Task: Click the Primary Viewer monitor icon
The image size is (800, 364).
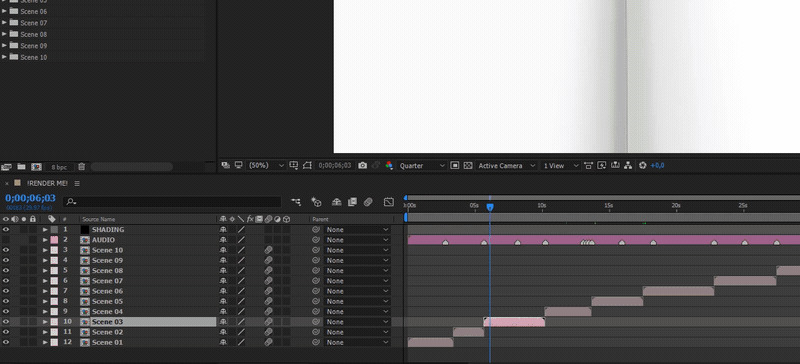Action: [238, 165]
